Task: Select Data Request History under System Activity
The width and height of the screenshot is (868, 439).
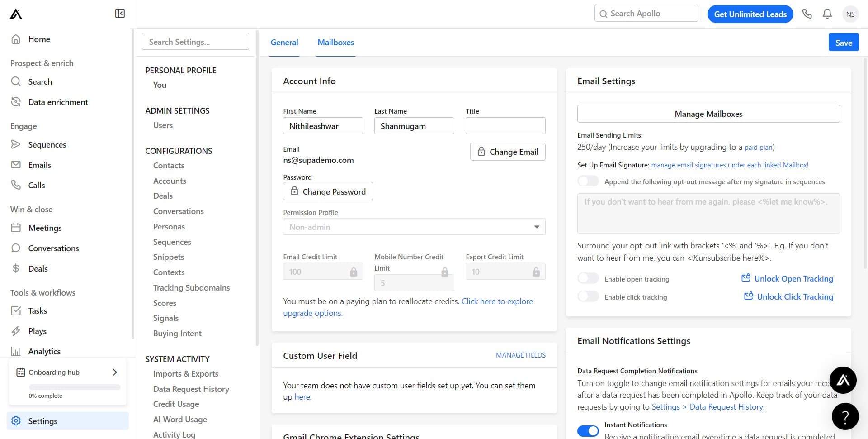Action: pos(191,389)
